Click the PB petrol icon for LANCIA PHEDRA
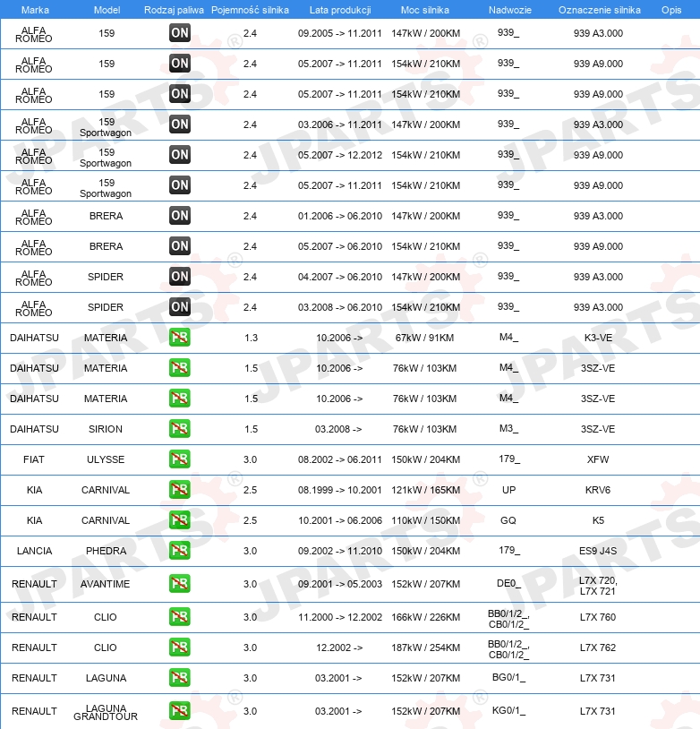This screenshot has width=700, height=729. coord(180,551)
